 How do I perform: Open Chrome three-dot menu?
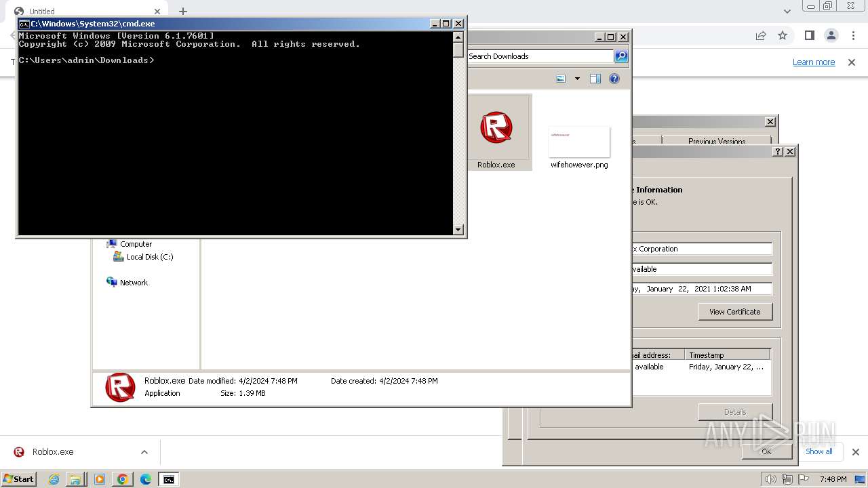coord(853,35)
